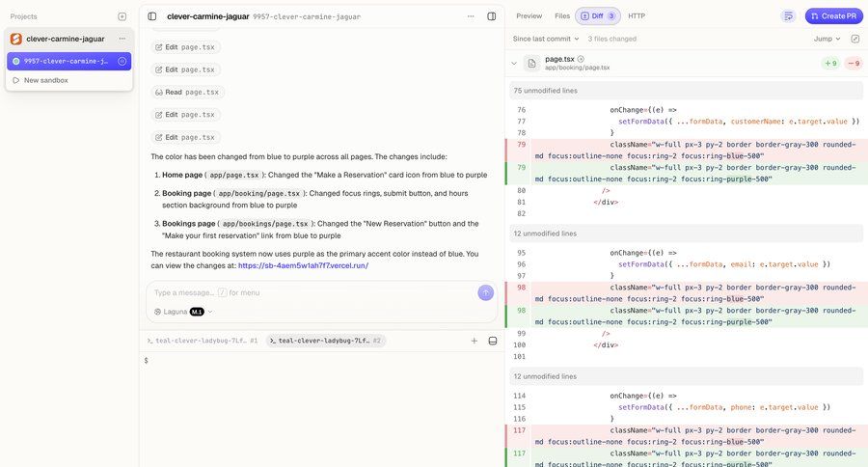Open the second Edit page.tsx step
868x467 pixels.
tap(185, 69)
